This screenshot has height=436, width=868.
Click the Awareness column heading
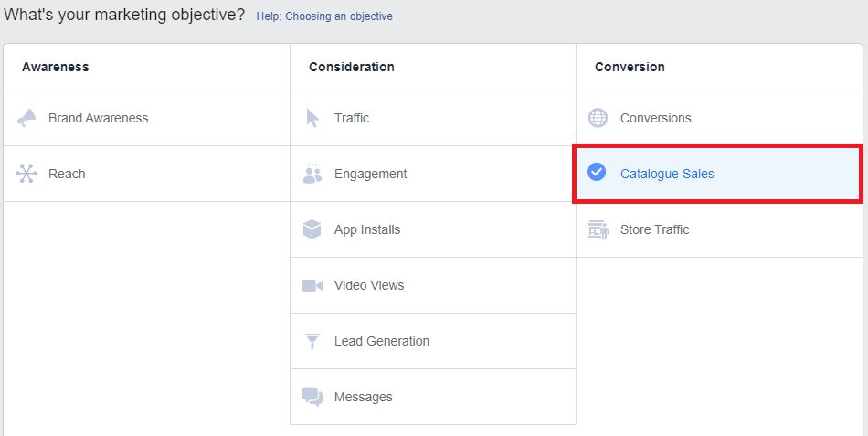pyautogui.click(x=56, y=67)
